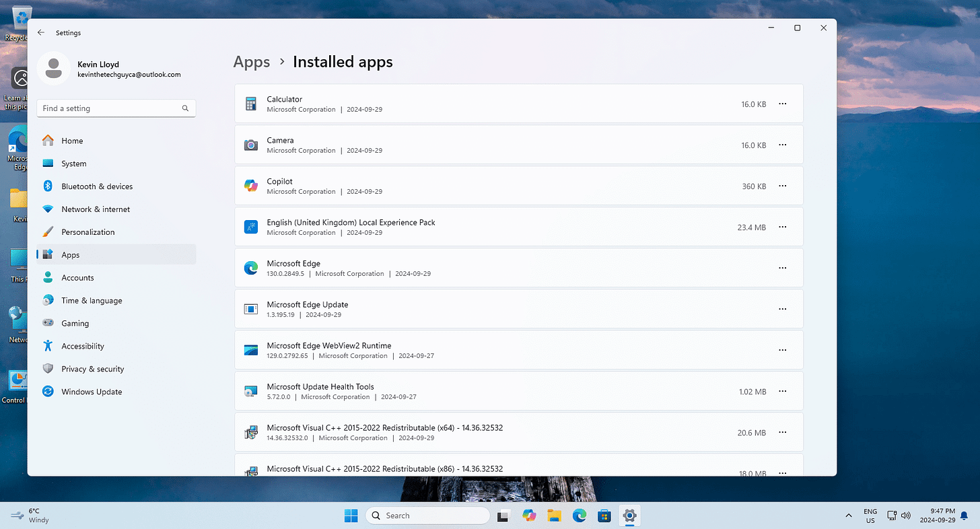Viewport: 980px width, 529px height.
Task: Select the Bluetooth & devices sidebar icon
Action: click(x=47, y=186)
